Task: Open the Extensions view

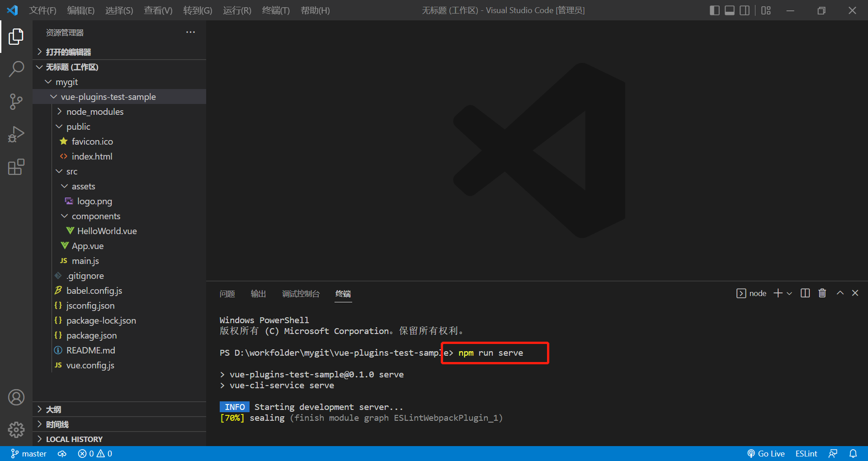Action: coord(16,167)
